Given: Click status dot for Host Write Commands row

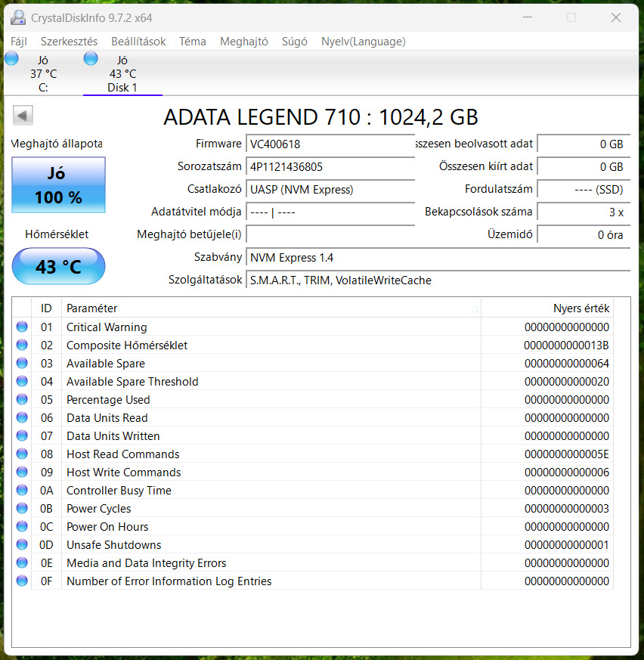Looking at the screenshot, I should 22,472.
